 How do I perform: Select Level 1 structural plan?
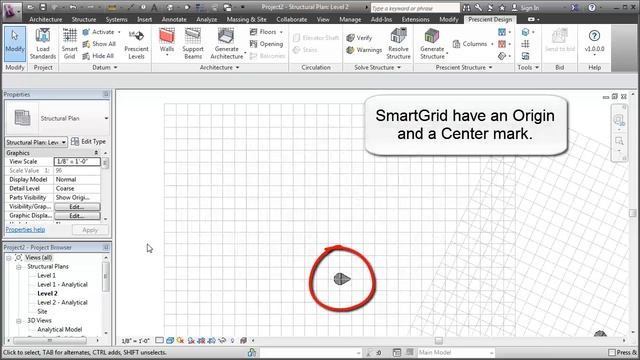click(47, 276)
